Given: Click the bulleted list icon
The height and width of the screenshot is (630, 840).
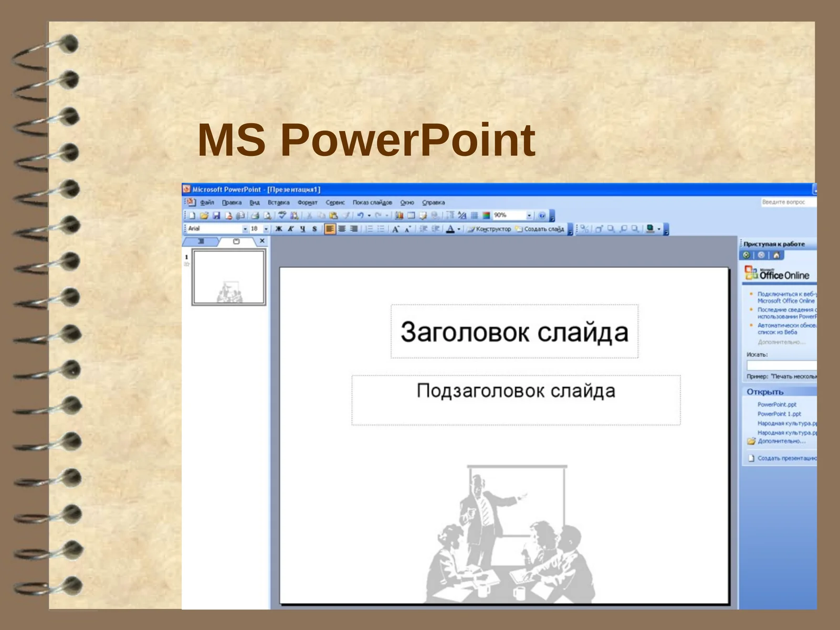Looking at the screenshot, I should [x=381, y=229].
